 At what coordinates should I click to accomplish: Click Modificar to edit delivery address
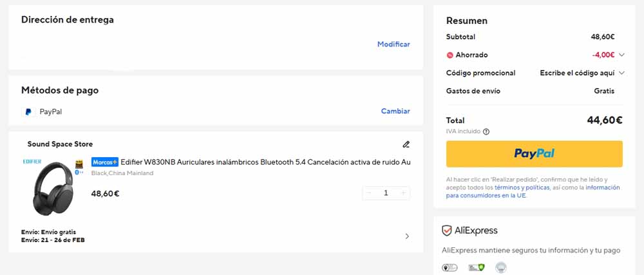(x=393, y=44)
